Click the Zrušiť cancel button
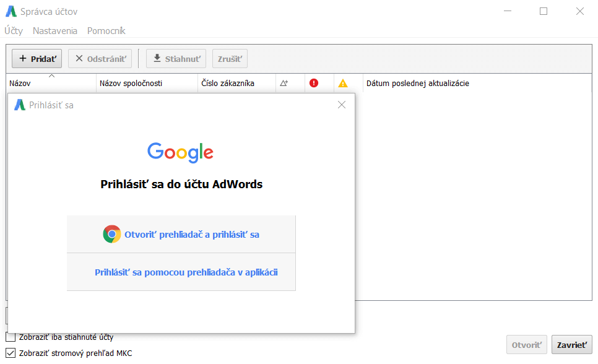 (x=230, y=59)
